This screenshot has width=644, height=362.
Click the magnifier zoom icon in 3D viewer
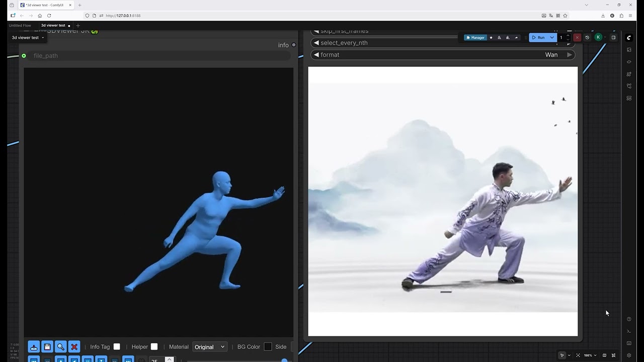[x=61, y=347]
